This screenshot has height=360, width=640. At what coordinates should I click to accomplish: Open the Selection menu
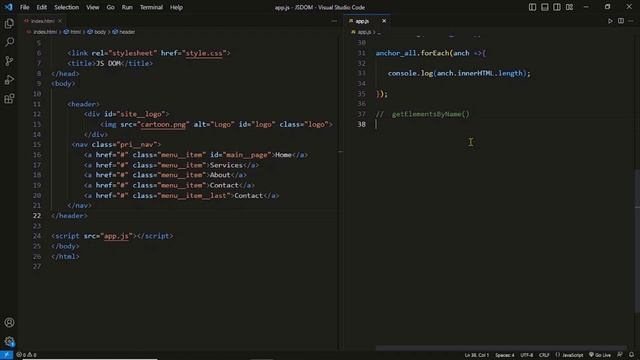click(x=67, y=7)
